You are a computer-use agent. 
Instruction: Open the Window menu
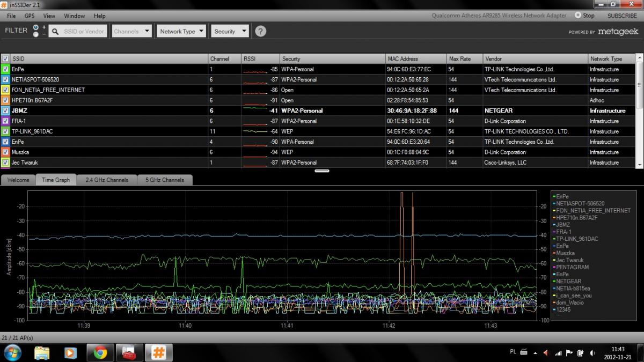[75, 16]
